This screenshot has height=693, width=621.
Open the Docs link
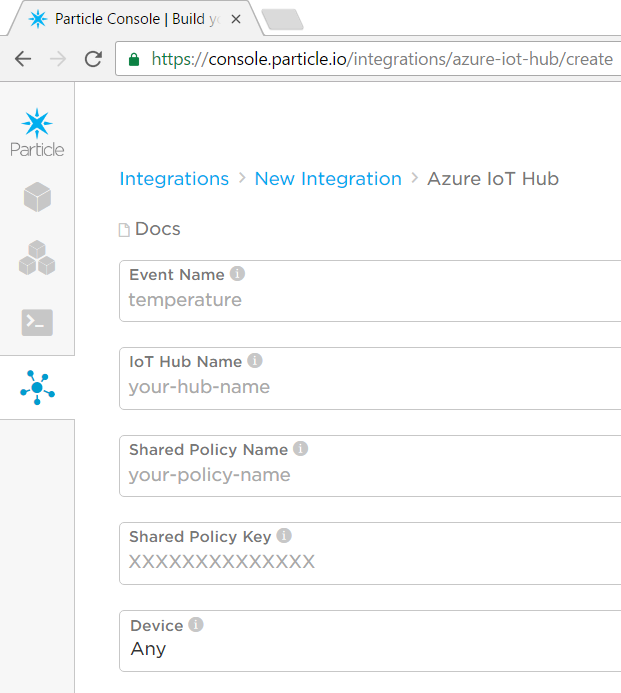157,229
